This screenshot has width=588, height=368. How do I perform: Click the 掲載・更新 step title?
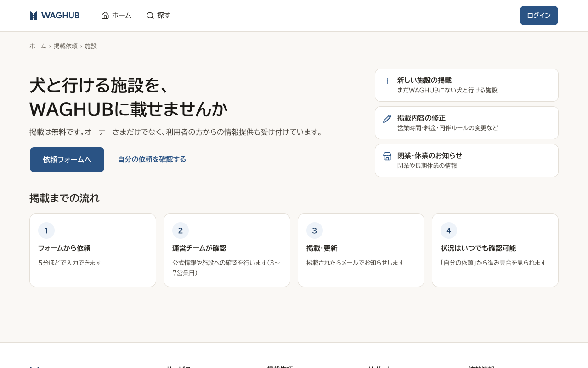pos(322,248)
